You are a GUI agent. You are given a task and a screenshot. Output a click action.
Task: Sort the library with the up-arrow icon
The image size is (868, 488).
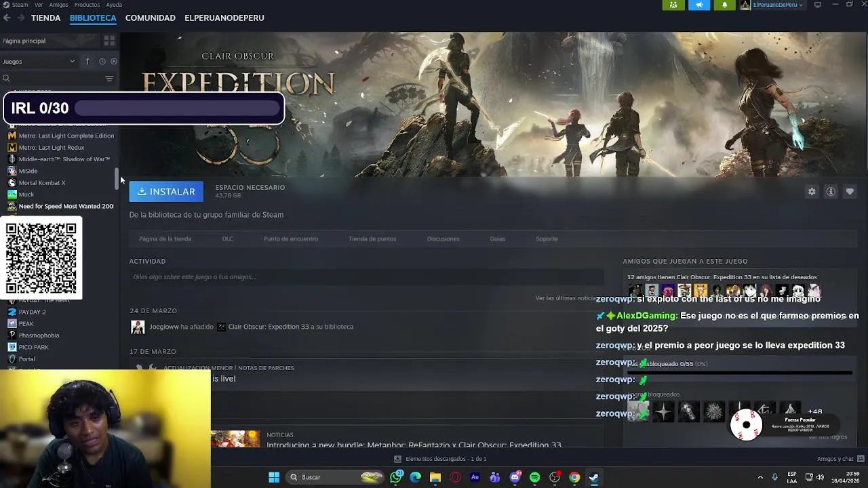[x=87, y=62]
